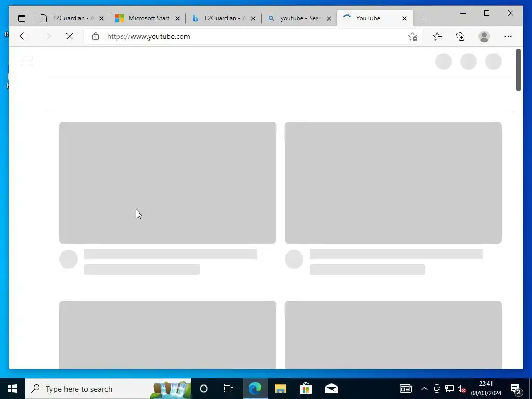532x399 pixels.
Task: Click the Type here to search box
Action: click(x=108, y=389)
